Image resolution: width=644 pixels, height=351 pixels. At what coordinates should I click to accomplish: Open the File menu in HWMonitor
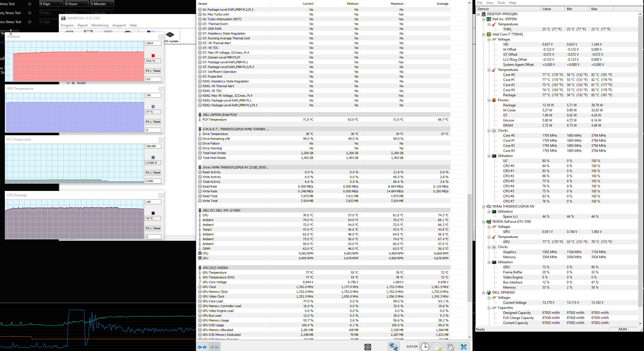(x=480, y=3)
